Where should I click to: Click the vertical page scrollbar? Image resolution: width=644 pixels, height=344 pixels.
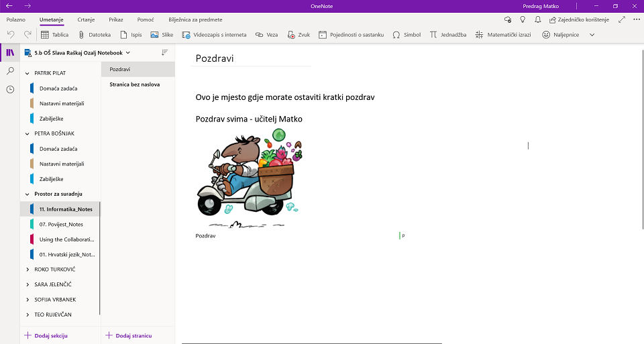643,139
